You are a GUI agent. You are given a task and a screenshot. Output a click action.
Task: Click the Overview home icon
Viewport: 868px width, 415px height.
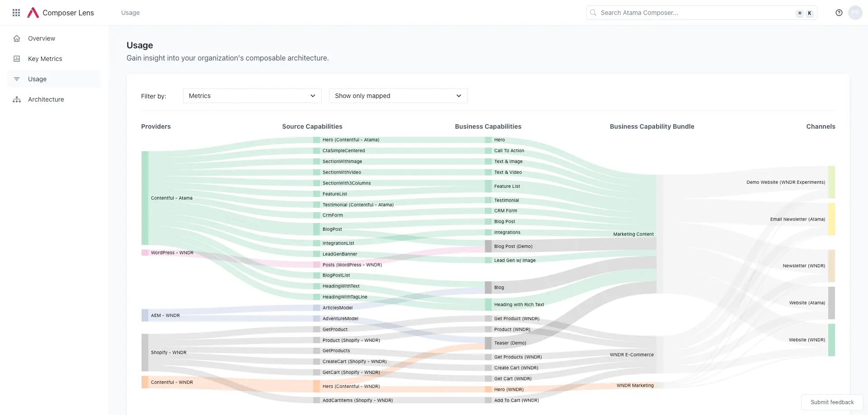click(x=17, y=38)
